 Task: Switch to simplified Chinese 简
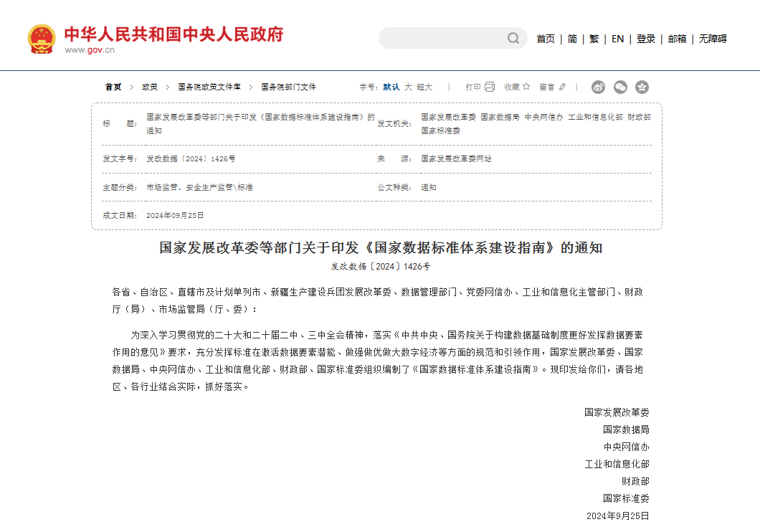click(x=572, y=39)
